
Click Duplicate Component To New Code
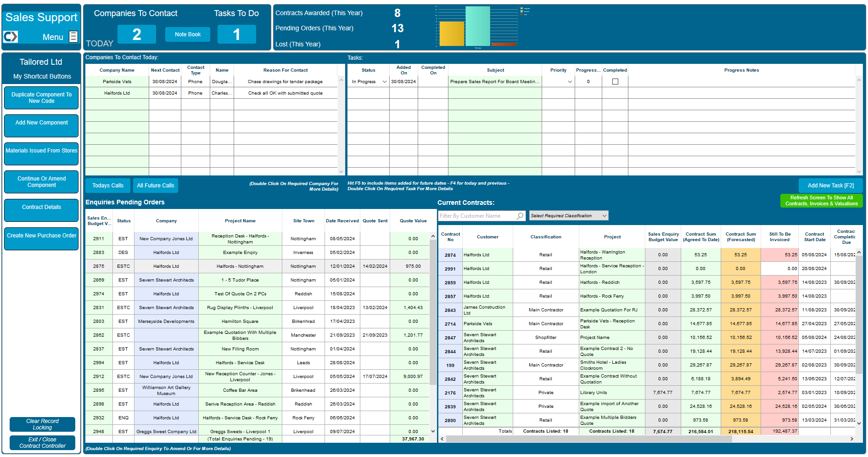coord(41,98)
